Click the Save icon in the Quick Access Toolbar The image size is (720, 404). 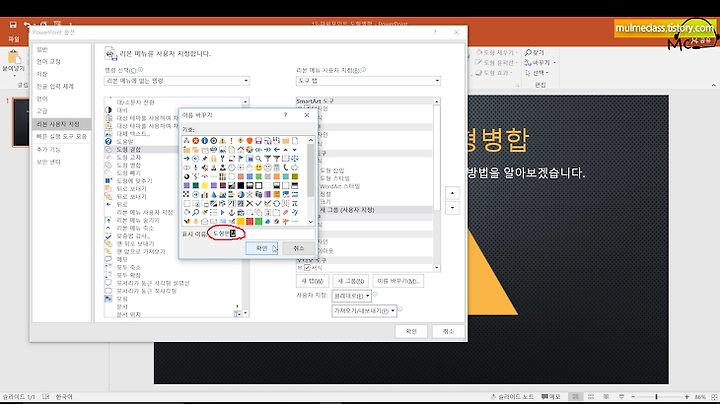(13, 25)
